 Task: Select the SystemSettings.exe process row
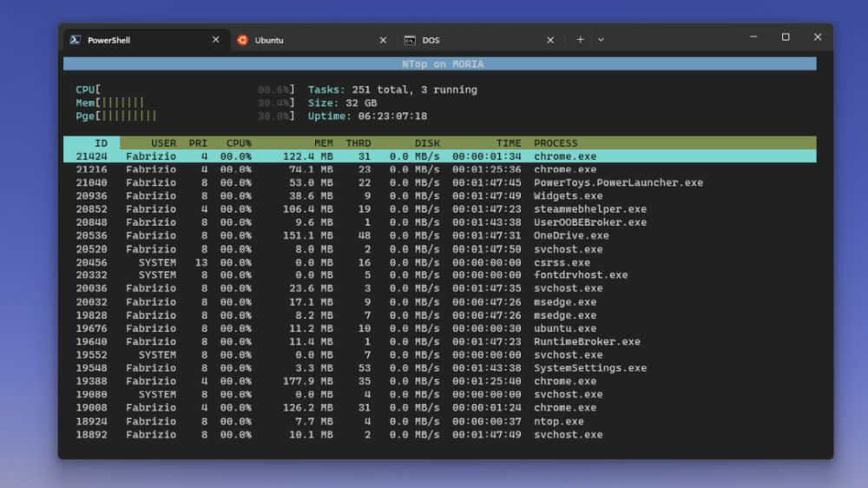(439, 368)
